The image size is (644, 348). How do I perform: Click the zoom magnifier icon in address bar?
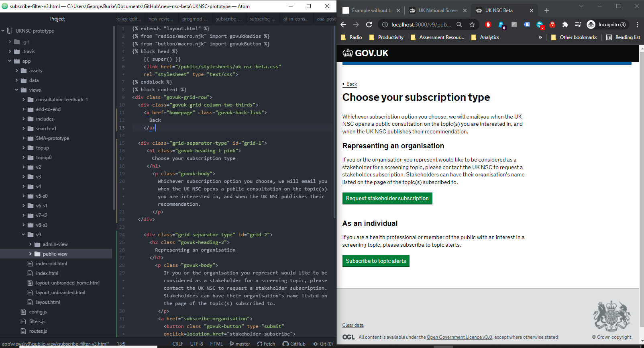point(459,25)
